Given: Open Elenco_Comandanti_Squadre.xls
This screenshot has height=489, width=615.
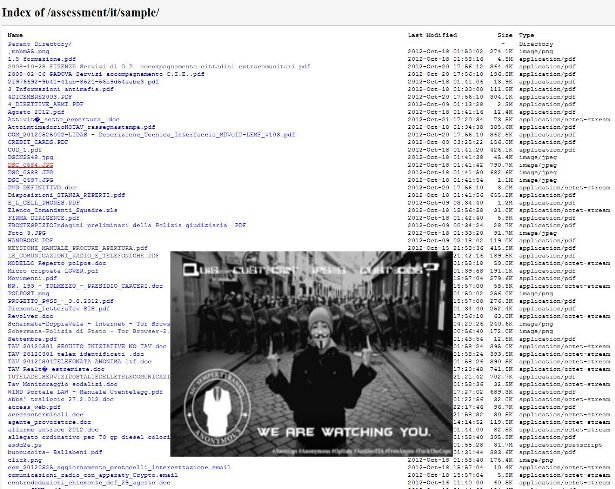Looking at the screenshot, I should (x=62, y=210).
